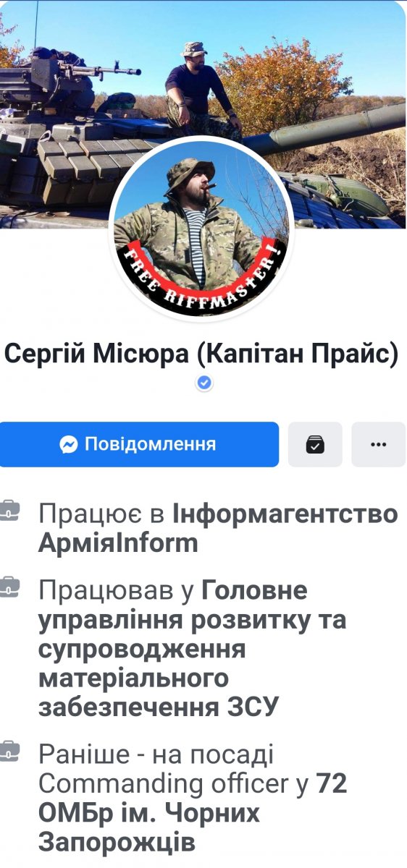Click the blue verified badge under the name
Screen dimensions: 407x868
coord(204,383)
